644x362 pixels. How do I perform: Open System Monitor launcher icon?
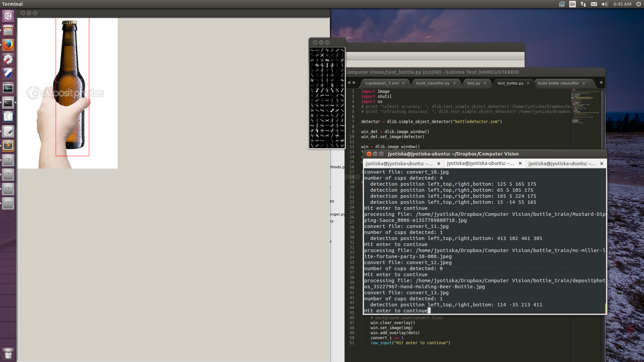coord(8,88)
